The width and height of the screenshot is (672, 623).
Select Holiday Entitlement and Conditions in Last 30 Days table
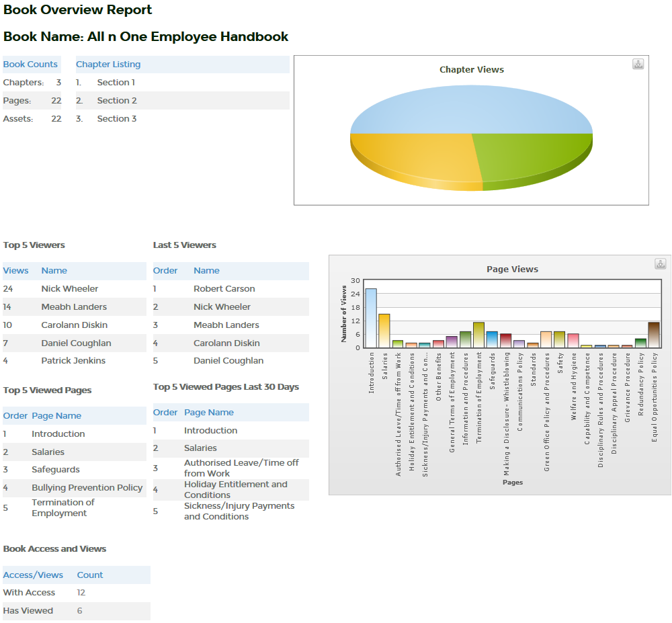tap(235, 490)
